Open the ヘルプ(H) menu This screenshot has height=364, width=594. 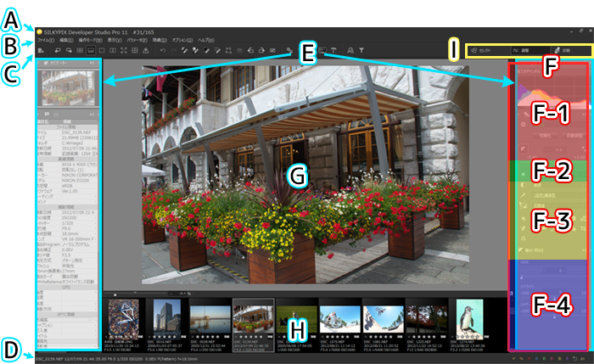tap(206, 40)
